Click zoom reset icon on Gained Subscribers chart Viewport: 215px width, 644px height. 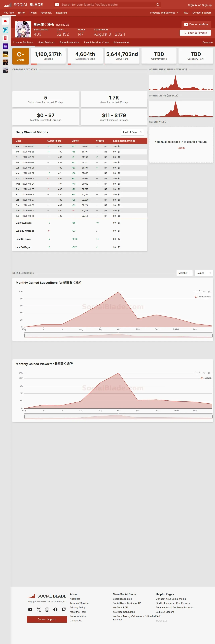pyautogui.click(x=200, y=292)
